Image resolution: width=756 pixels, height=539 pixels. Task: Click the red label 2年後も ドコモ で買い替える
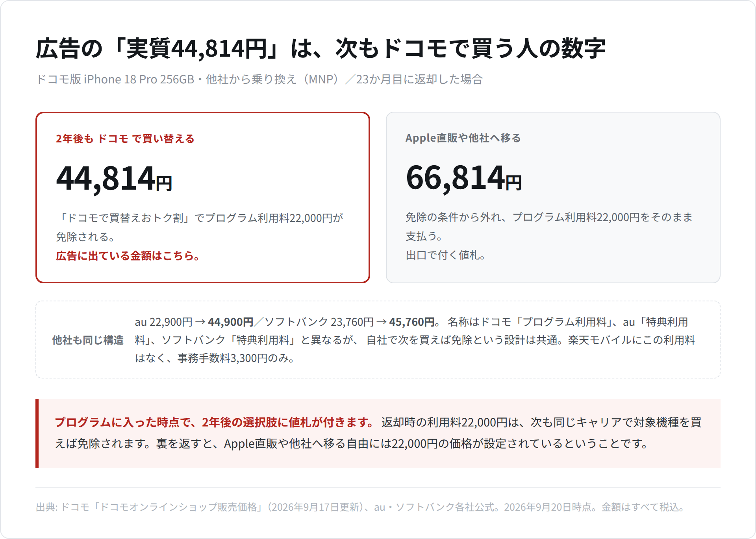[x=125, y=138]
